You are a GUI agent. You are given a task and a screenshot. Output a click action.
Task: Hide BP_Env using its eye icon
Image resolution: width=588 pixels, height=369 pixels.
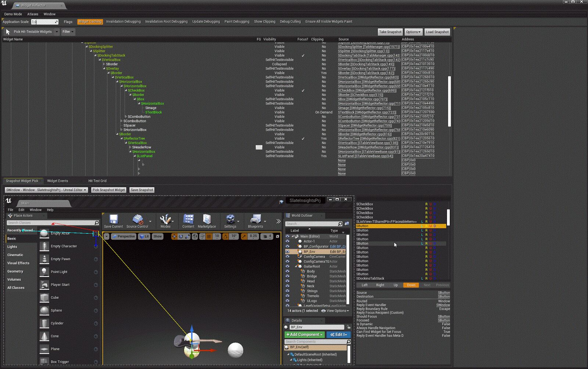coord(288,251)
